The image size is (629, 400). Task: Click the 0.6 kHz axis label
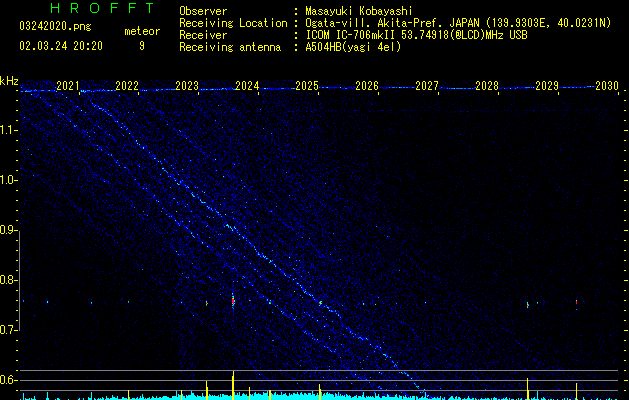[9, 380]
